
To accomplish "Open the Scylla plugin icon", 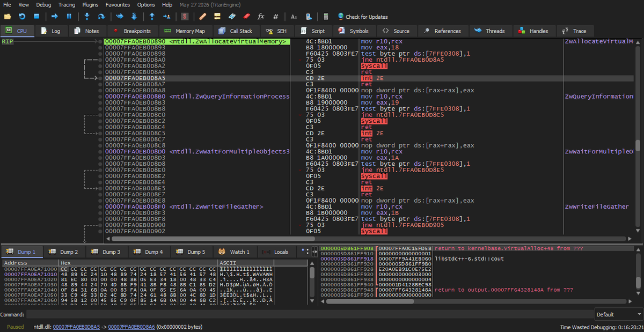I will 185,17.
